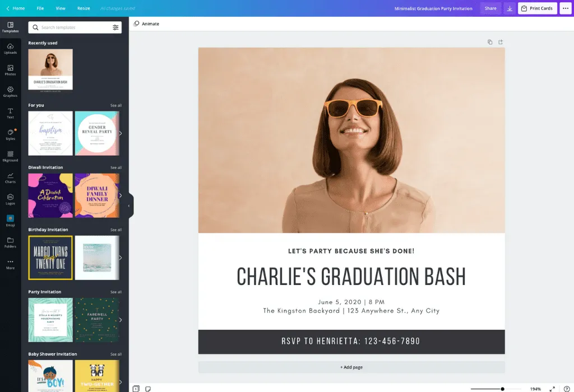Image resolution: width=574 pixels, height=392 pixels.
Task: Select the June 5, 2020 date line
Action: click(351, 302)
